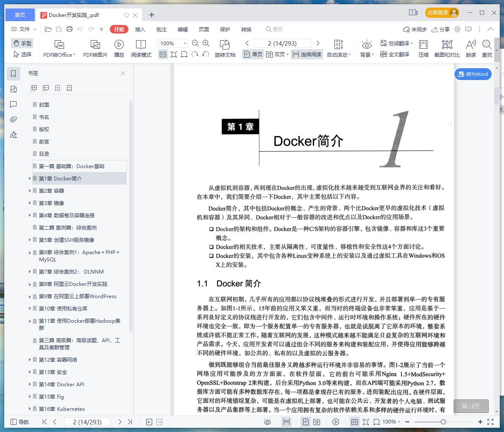This screenshot has height=432, width=504.
Task: Expand 第12章 容器网络 bookmark
Action: click(30, 360)
